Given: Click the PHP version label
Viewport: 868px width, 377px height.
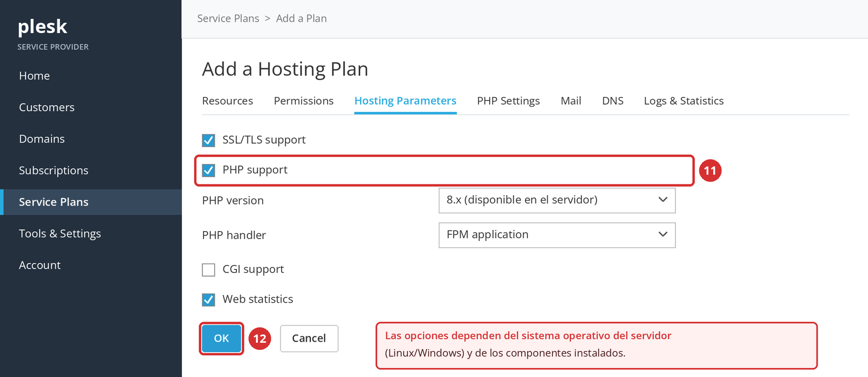Looking at the screenshot, I should coord(233,201).
